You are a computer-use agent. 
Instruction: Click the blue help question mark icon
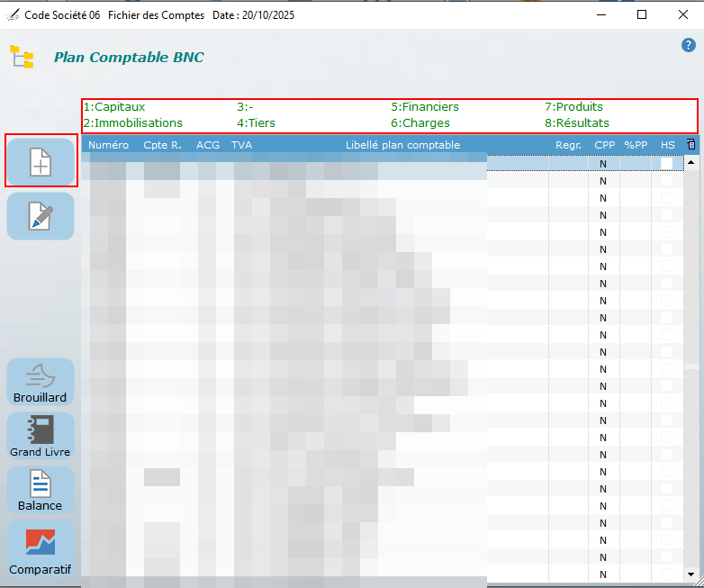click(x=689, y=45)
